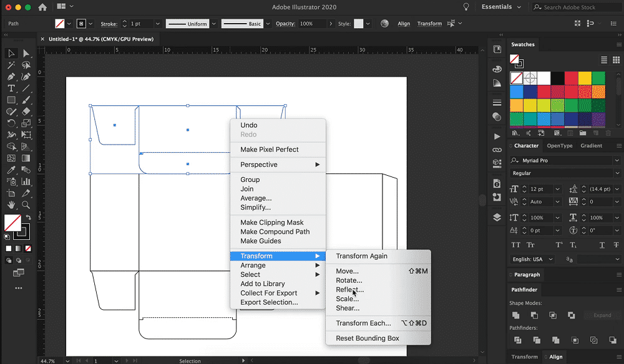This screenshot has width=624, height=364.
Task: Click Make Clipping Mask in the context menu
Action: [271, 223]
